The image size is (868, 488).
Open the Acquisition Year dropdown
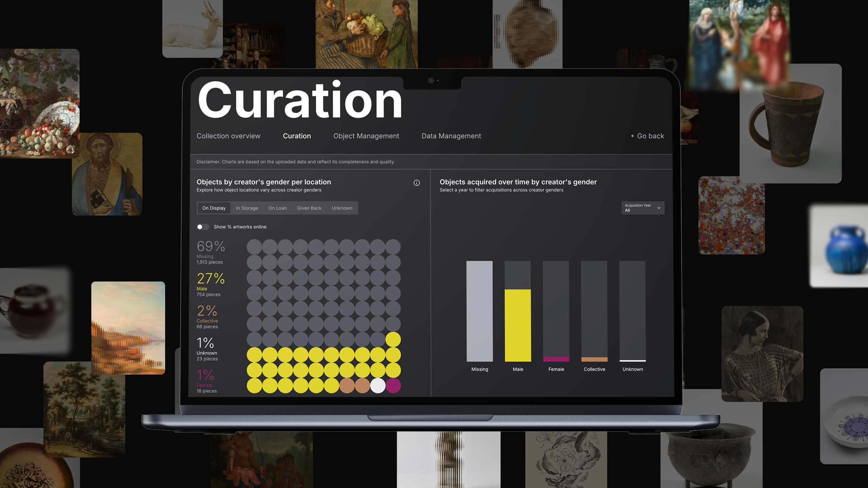click(642, 208)
